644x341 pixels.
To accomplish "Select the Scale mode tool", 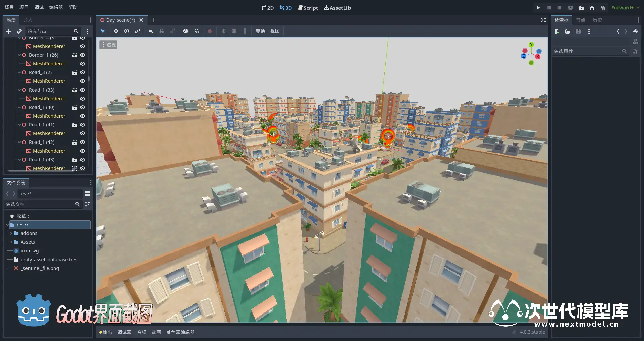I will tap(138, 31).
